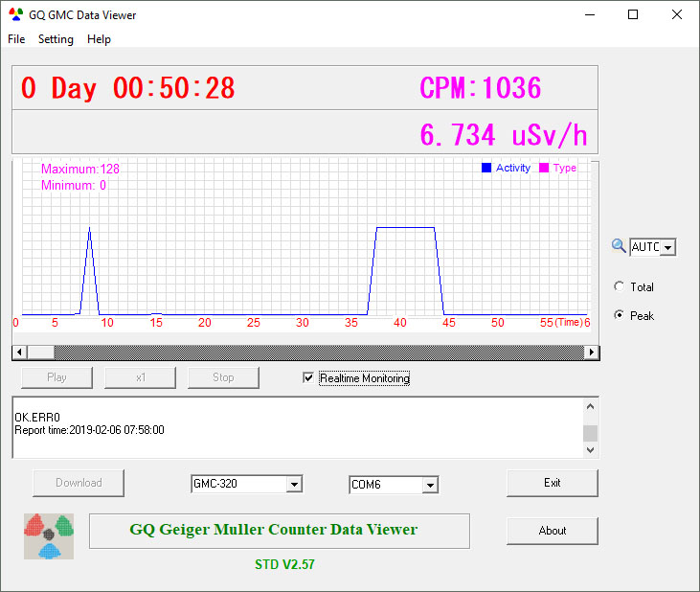Click the magnifier zoom icon
Screen dimensions: 700x592
[x=619, y=245]
